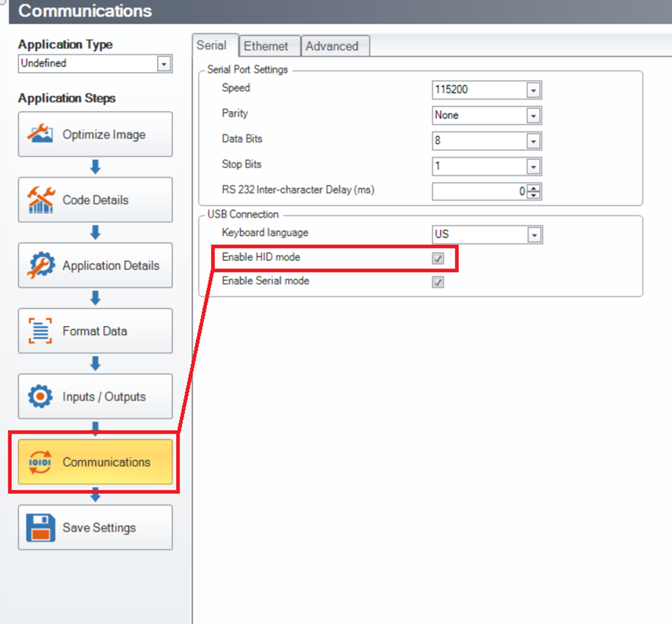Expand the Speed baud rate dropdown
Image resolution: width=672 pixels, height=624 pixels.
[x=533, y=90]
